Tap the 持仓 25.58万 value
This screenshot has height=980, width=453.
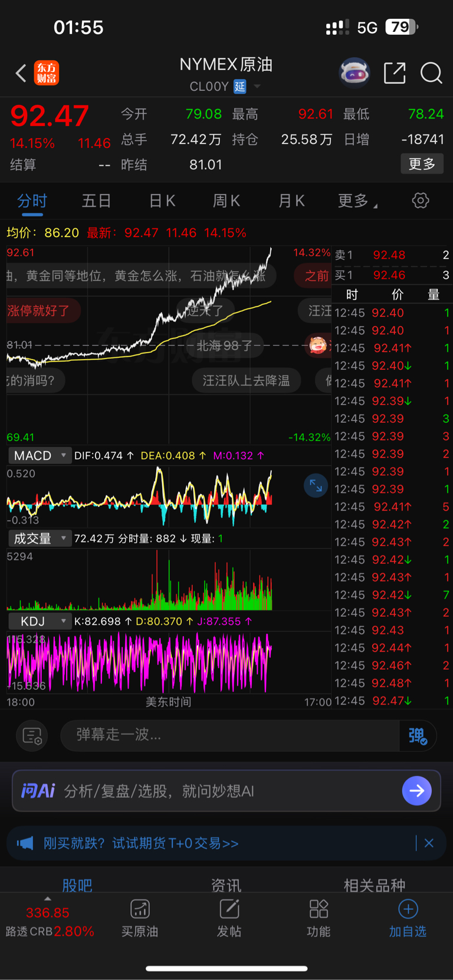pos(307,139)
